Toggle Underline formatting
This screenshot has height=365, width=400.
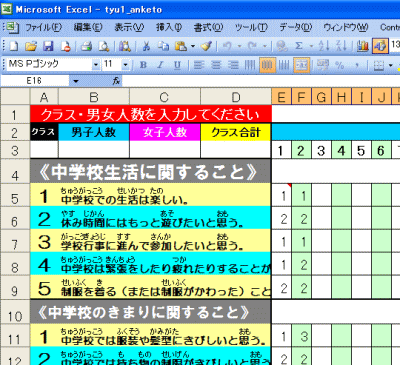click(177, 65)
